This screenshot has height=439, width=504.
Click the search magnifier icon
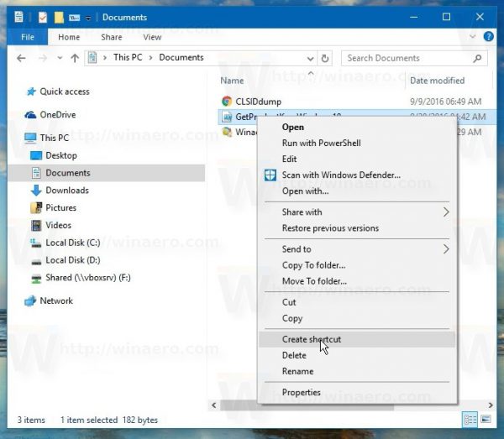click(477, 58)
